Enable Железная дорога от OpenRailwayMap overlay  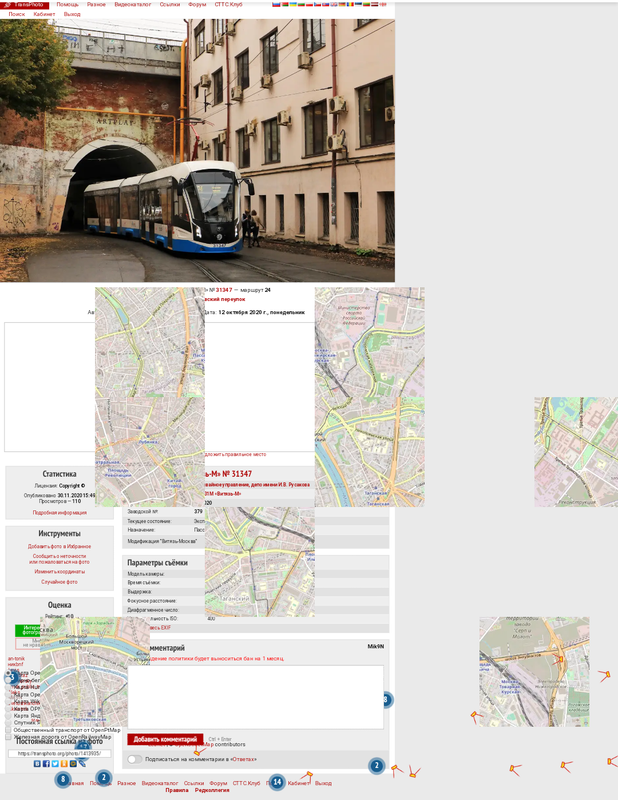(8, 737)
